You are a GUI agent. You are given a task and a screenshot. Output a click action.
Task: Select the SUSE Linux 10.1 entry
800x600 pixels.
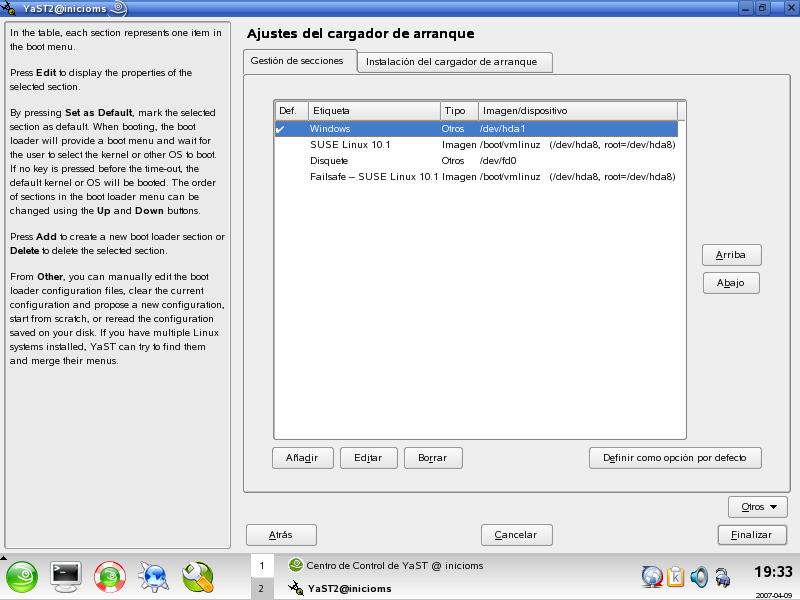[350, 145]
